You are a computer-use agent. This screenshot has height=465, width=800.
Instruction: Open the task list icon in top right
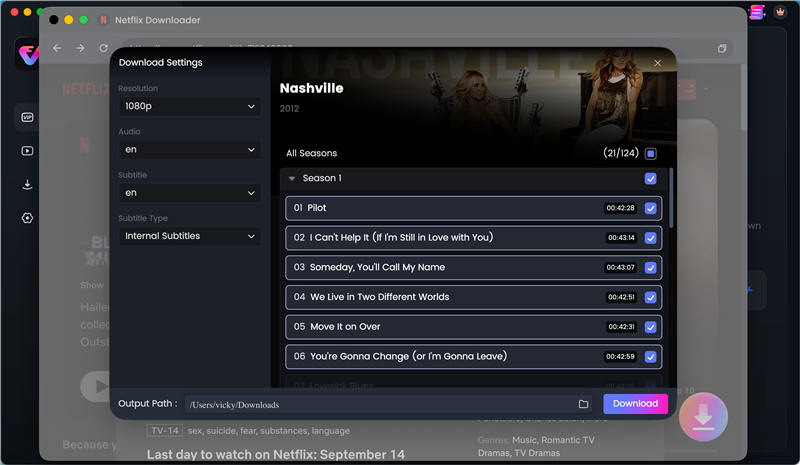click(x=757, y=12)
